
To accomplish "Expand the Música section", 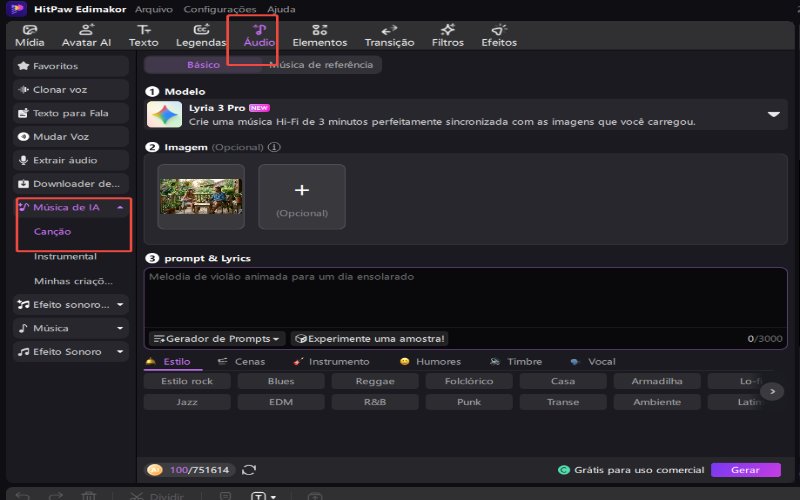I will point(120,328).
